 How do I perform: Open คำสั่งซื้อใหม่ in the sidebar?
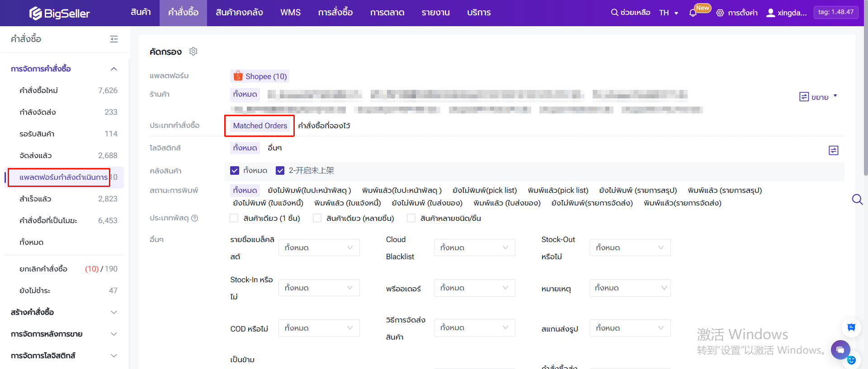39,90
